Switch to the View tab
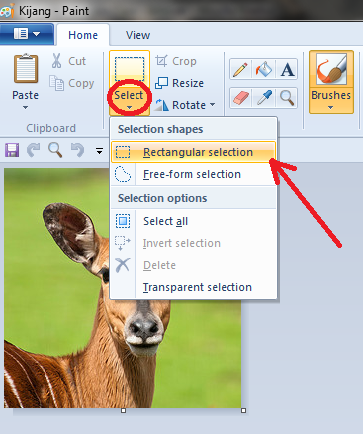 click(138, 35)
